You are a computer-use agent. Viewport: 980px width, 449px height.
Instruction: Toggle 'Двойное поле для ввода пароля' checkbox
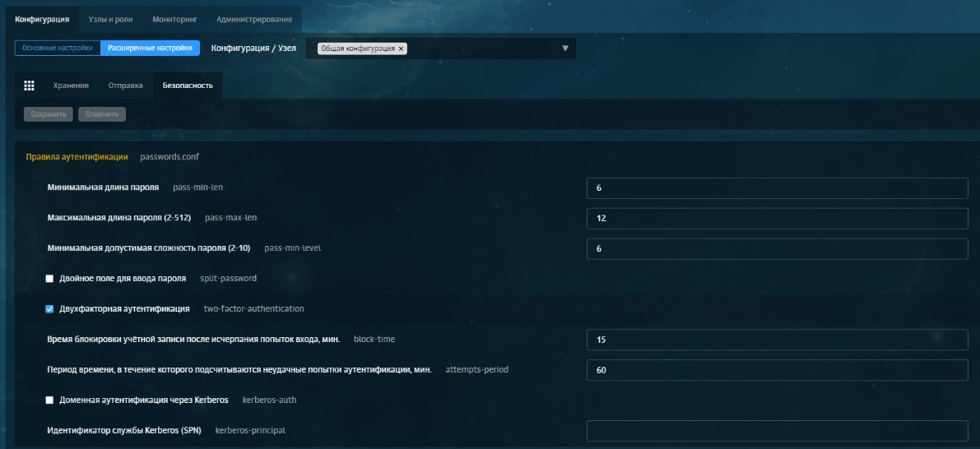coord(49,279)
